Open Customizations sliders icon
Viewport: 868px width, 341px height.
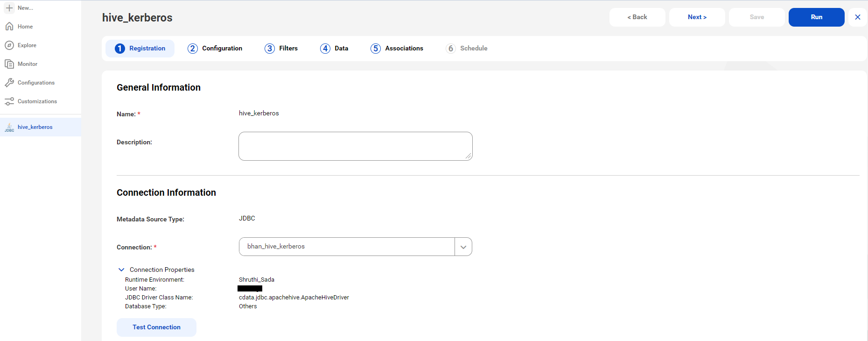tap(9, 101)
